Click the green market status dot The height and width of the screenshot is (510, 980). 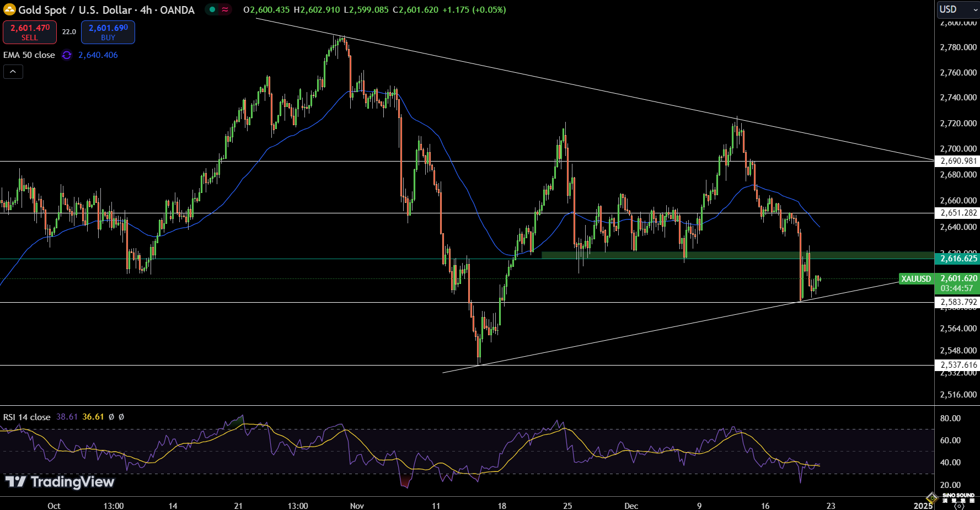pyautogui.click(x=212, y=9)
